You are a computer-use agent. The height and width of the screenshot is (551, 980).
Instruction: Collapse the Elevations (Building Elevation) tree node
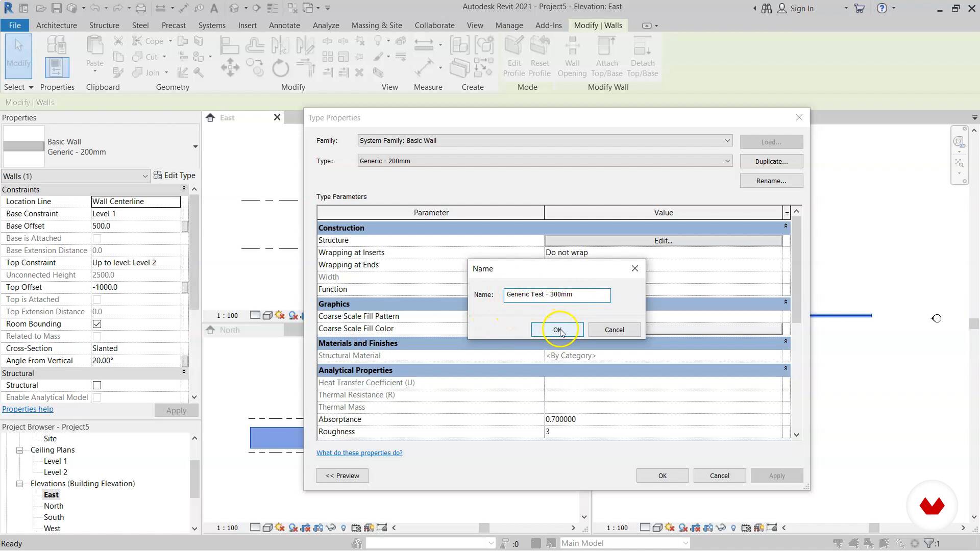(20, 484)
